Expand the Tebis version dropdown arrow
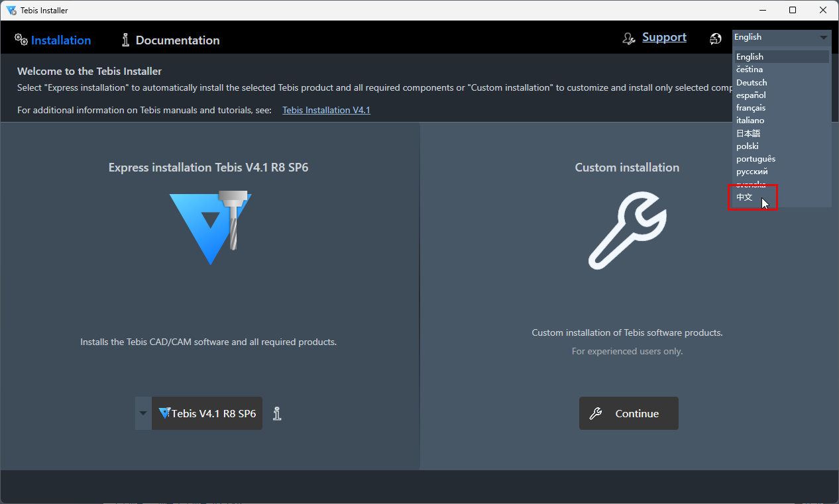This screenshot has width=839, height=504. 143,413
